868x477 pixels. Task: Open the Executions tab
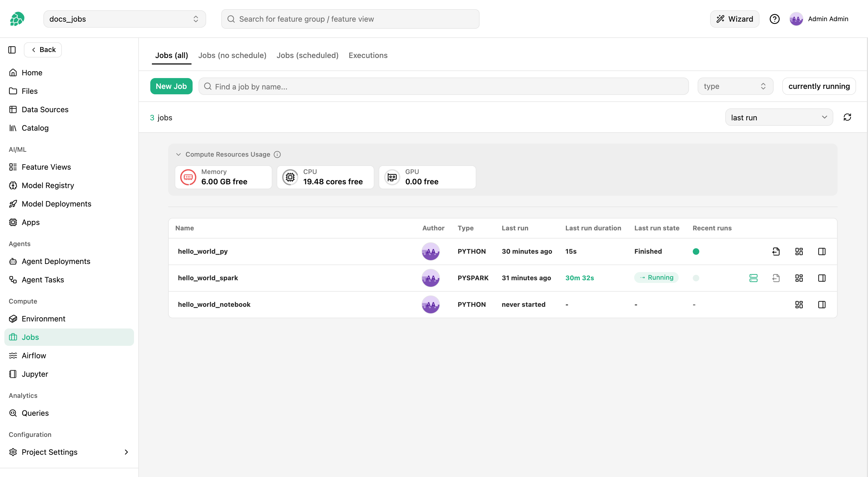(x=368, y=55)
